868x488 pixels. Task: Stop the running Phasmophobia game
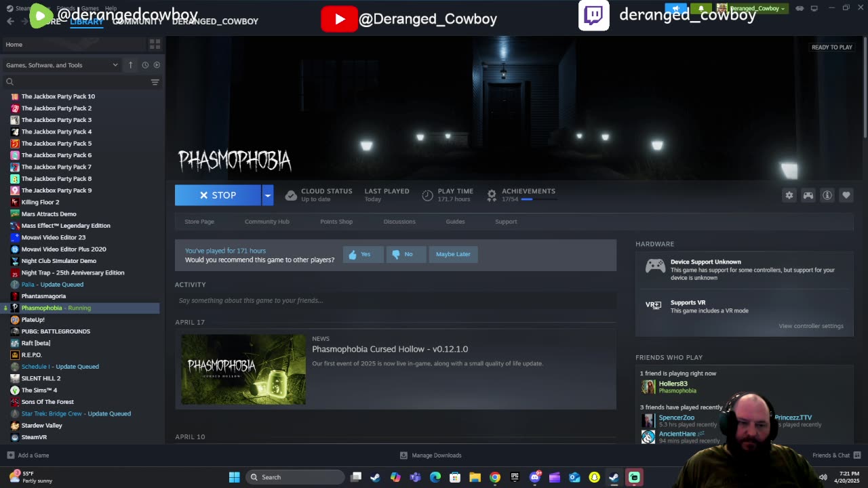point(218,195)
